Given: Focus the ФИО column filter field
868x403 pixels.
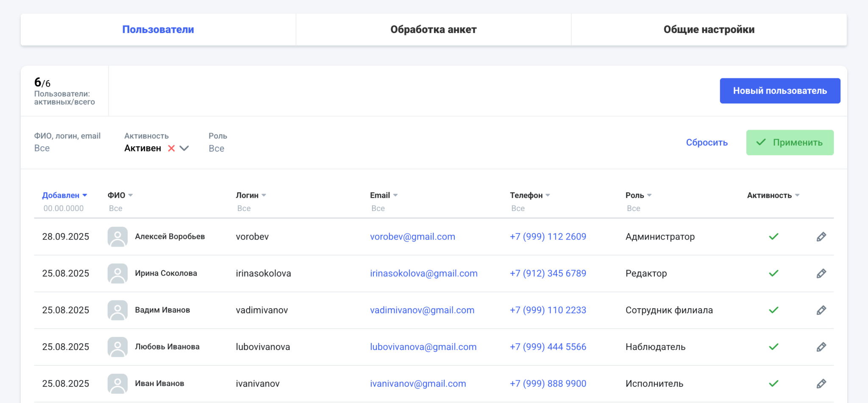Looking at the screenshot, I should pos(116,208).
